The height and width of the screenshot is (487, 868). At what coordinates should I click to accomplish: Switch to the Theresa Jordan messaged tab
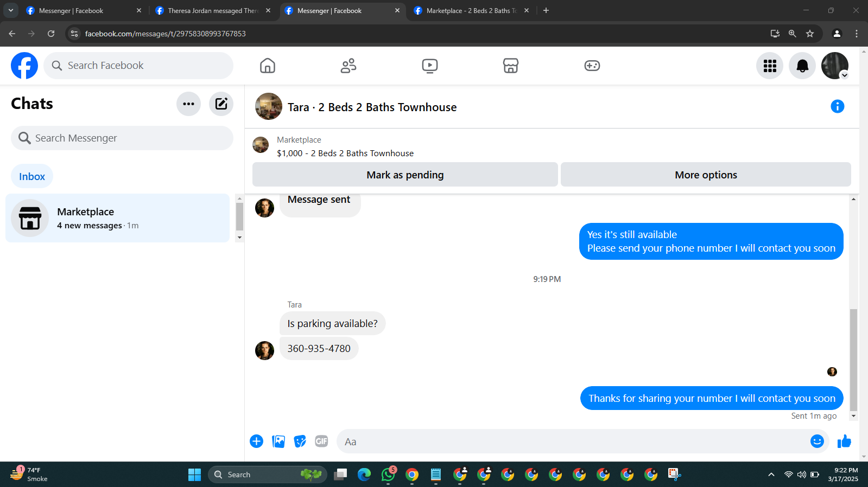tap(212, 10)
